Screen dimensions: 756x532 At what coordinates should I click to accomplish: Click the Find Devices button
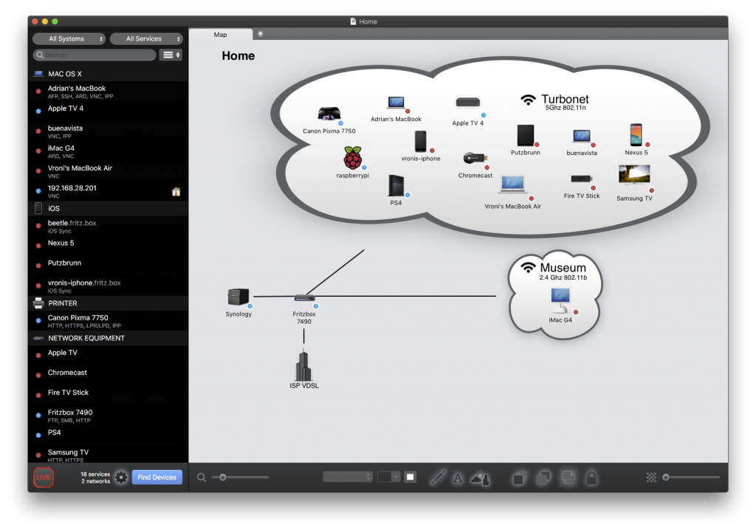point(157,477)
